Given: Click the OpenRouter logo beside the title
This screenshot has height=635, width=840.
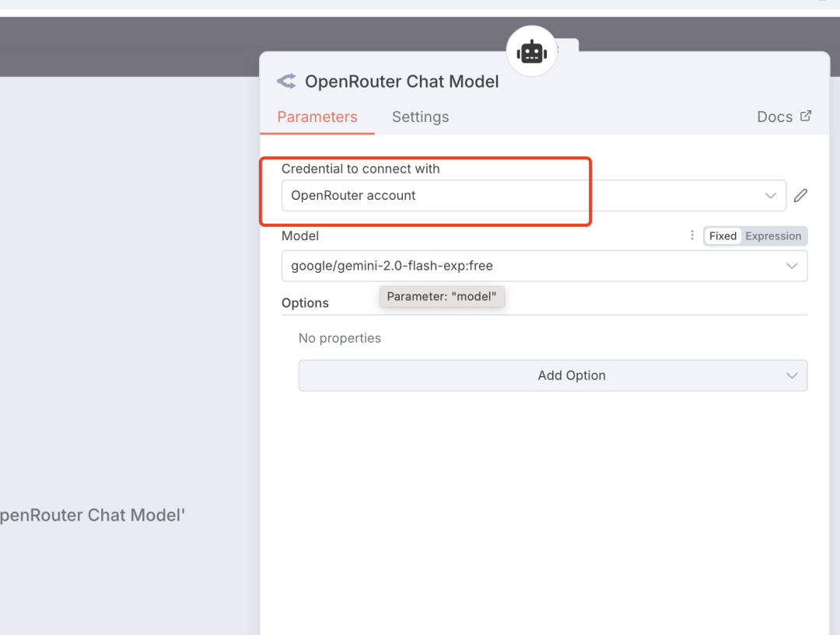Looking at the screenshot, I should pyautogui.click(x=287, y=82).
